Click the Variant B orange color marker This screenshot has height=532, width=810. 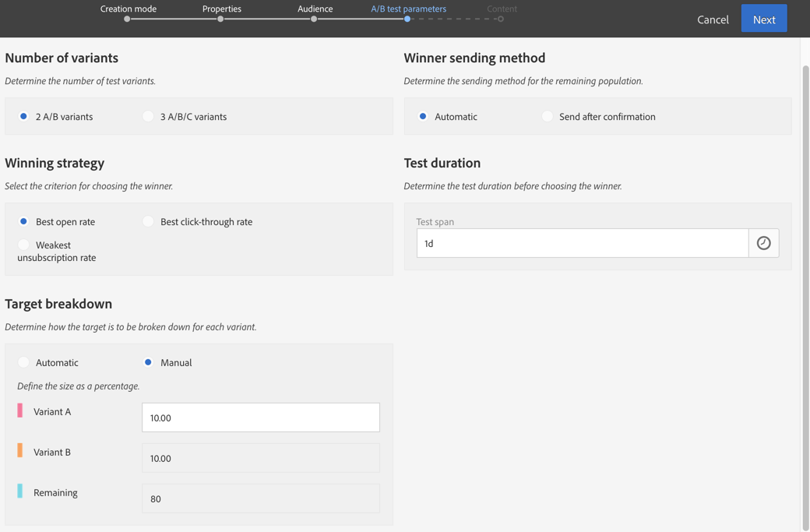tap(20, 451)
